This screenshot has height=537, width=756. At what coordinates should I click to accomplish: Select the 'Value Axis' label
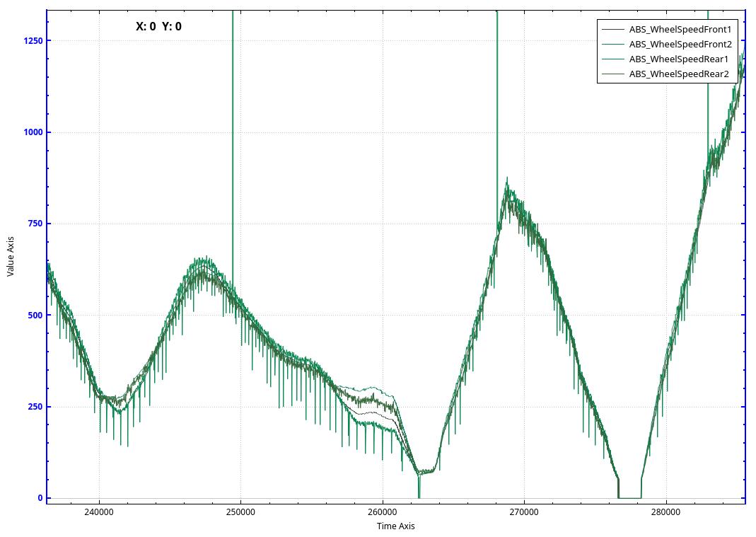pyautogui.click(x=11, y=255)
